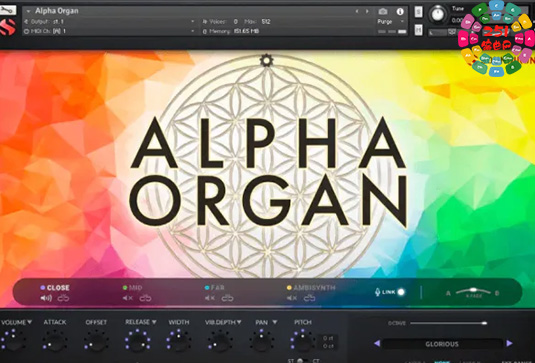
Task: Open the camera snapshot view
Action: coord(383,11)
